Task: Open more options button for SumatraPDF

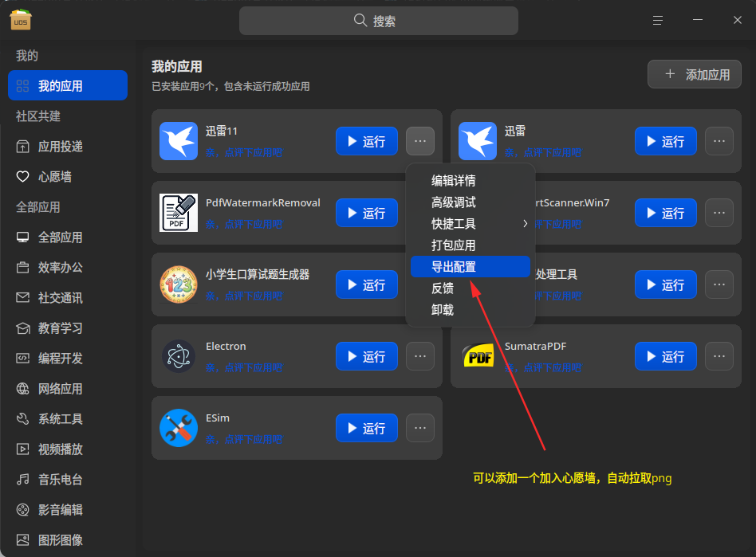Action: (x=719, y=356)
